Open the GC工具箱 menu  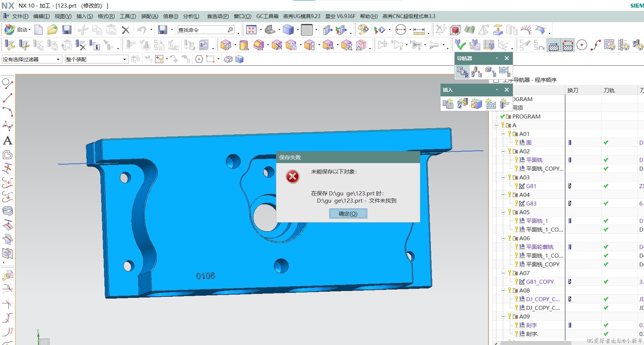click(x=267, y=16)
